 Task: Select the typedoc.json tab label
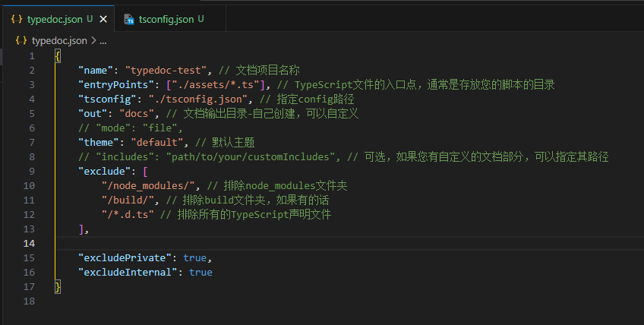coord(55,18)
